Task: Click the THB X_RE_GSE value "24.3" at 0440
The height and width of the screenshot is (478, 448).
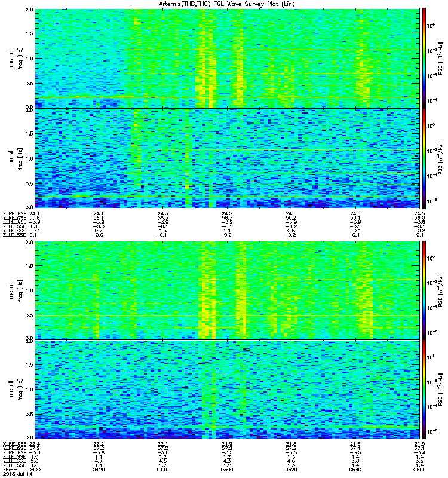Action: click(x=162, y=213)
